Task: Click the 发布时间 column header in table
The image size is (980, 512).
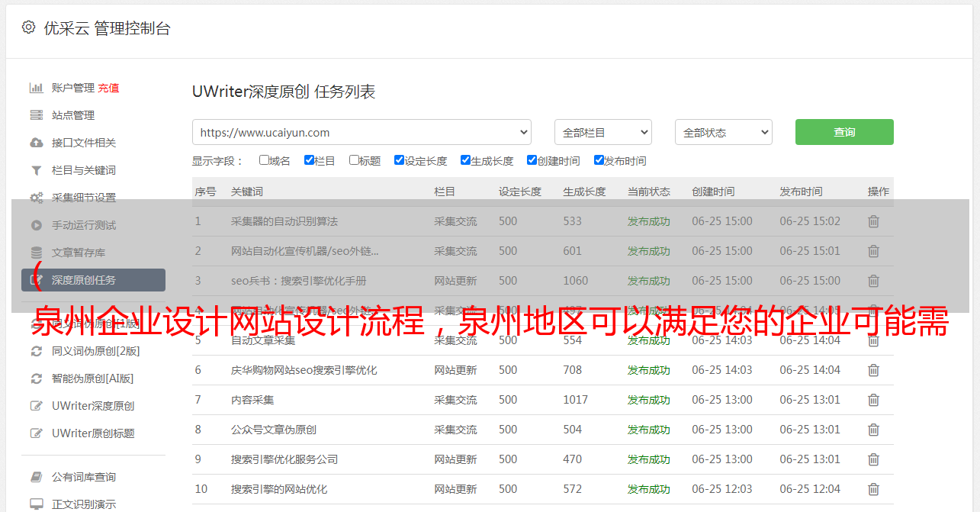Action: pos(801,192)
